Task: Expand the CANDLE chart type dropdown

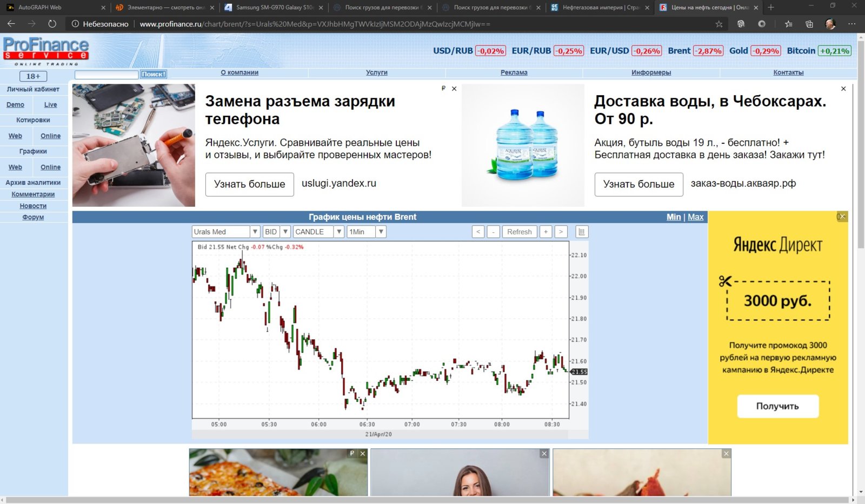Action: 338,232
